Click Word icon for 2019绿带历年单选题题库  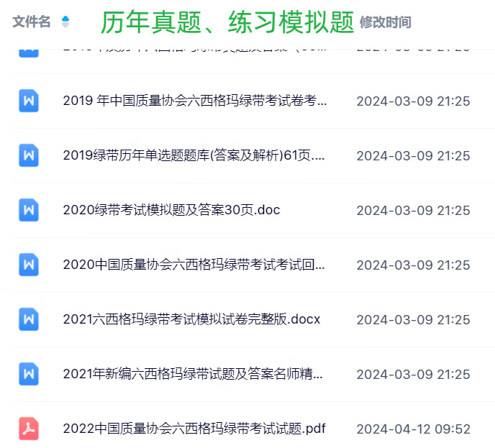point(29,155)
